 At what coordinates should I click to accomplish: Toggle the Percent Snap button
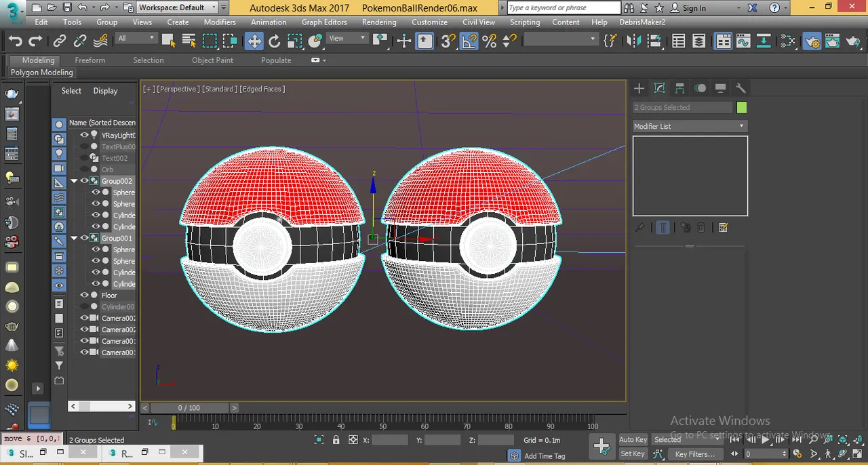click(489, 41)
